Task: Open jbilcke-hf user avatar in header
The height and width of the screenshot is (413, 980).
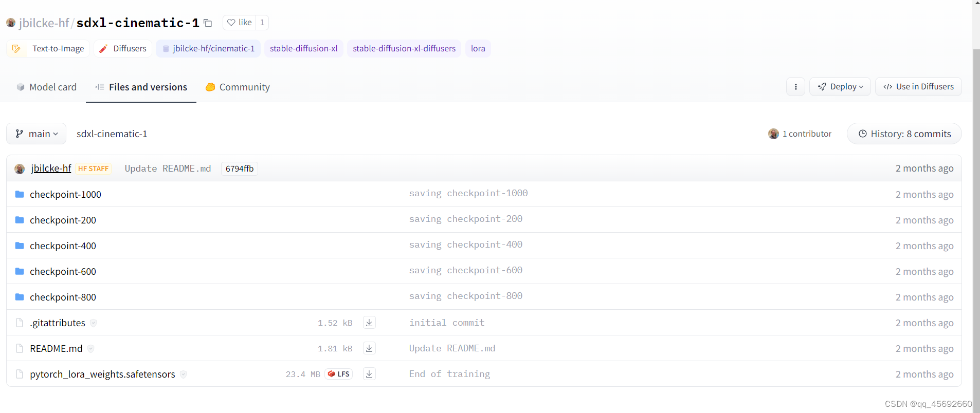Action: tap(11, 23)
